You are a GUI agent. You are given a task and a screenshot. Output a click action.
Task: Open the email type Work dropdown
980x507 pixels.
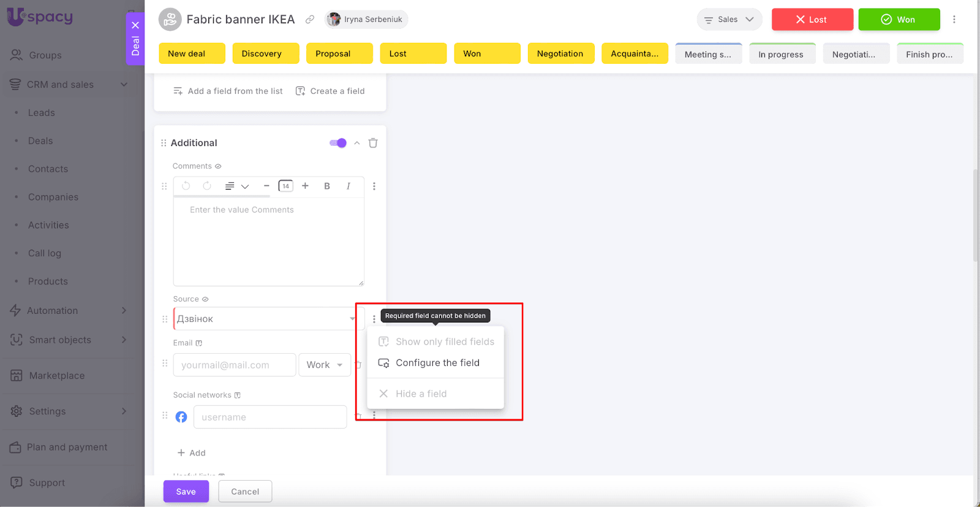(x=325, y=365)
